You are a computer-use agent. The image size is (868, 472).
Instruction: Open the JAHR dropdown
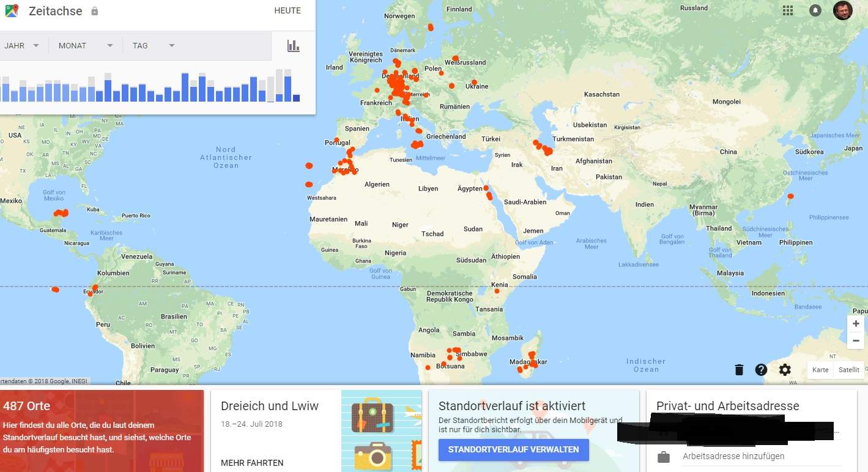(21, 45)
